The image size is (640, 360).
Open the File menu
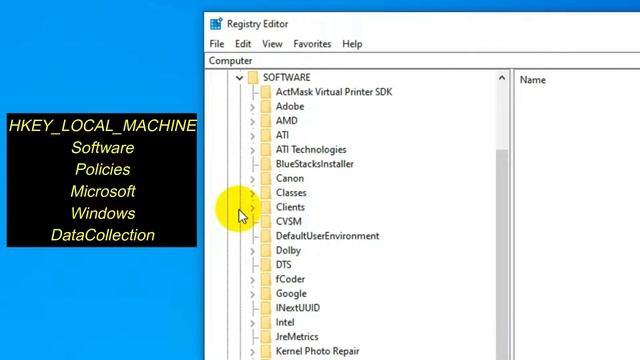click(x=217, y=44)
